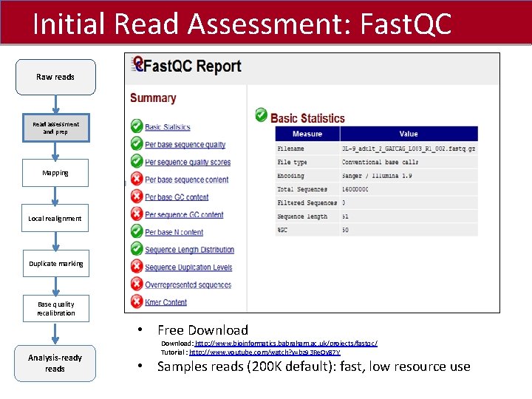
Task: Click the Measure column header
Action: pos(307,134)
